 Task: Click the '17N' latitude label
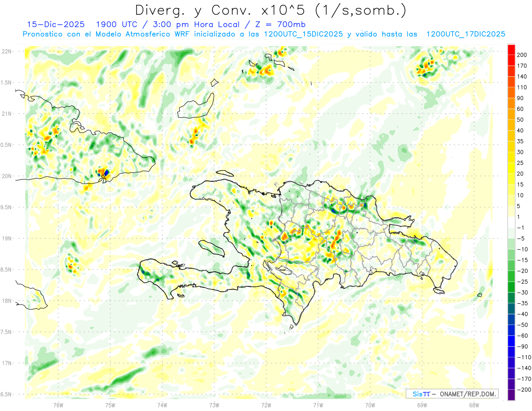point(7,363)
